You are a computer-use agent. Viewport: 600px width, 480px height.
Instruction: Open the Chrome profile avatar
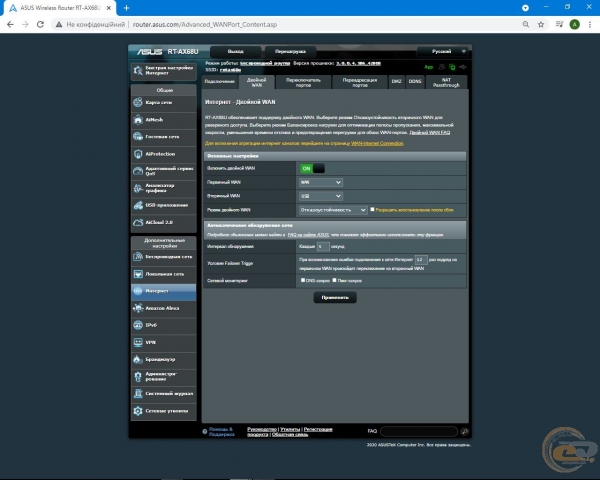click(x=574, y=24)
